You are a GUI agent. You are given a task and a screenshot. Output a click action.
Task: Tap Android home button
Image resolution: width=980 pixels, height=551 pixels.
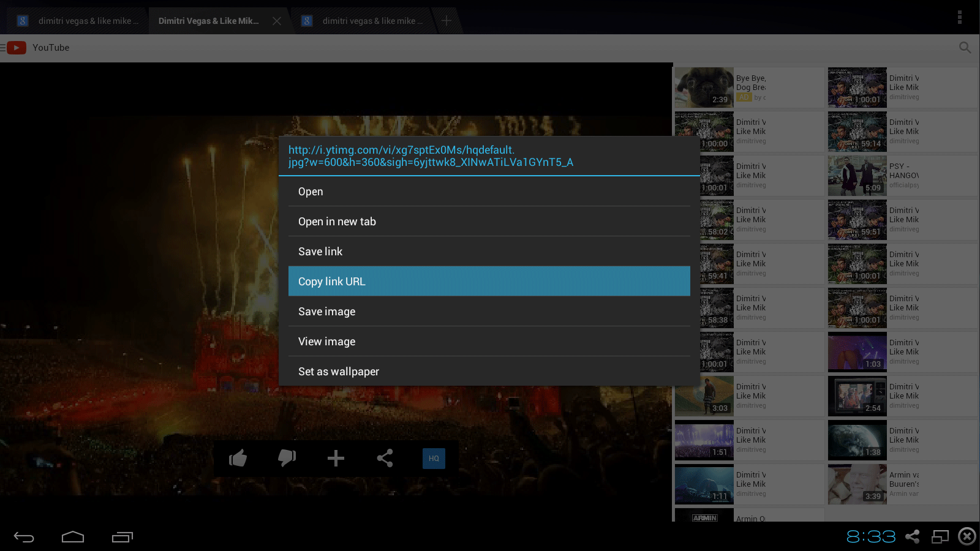pos(73,537)
